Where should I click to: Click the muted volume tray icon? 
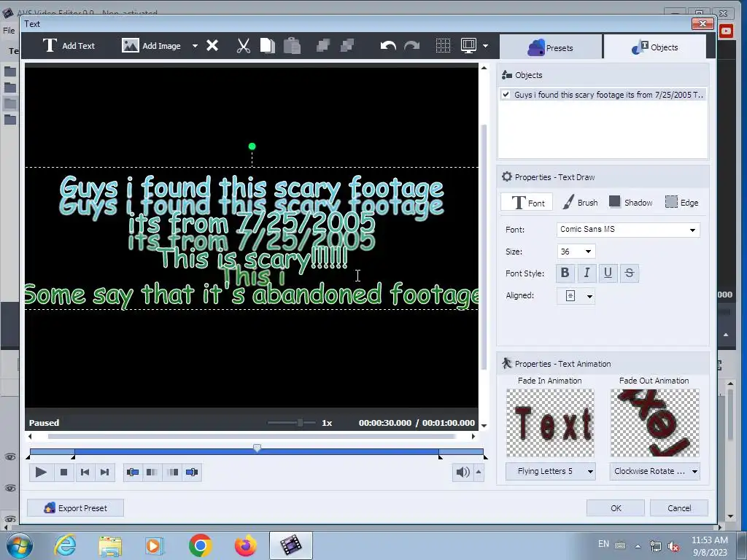tap(673, 546)
